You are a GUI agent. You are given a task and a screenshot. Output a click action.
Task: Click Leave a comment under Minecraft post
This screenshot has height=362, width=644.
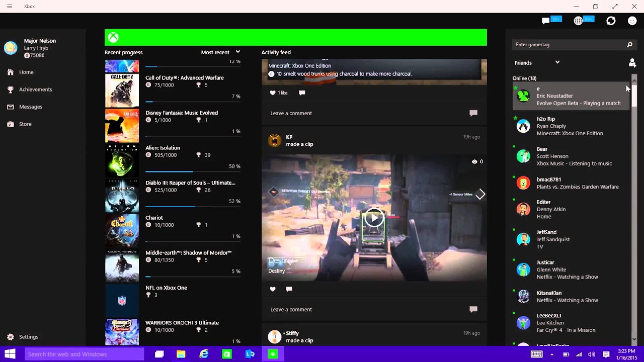[x=291, y=113]
